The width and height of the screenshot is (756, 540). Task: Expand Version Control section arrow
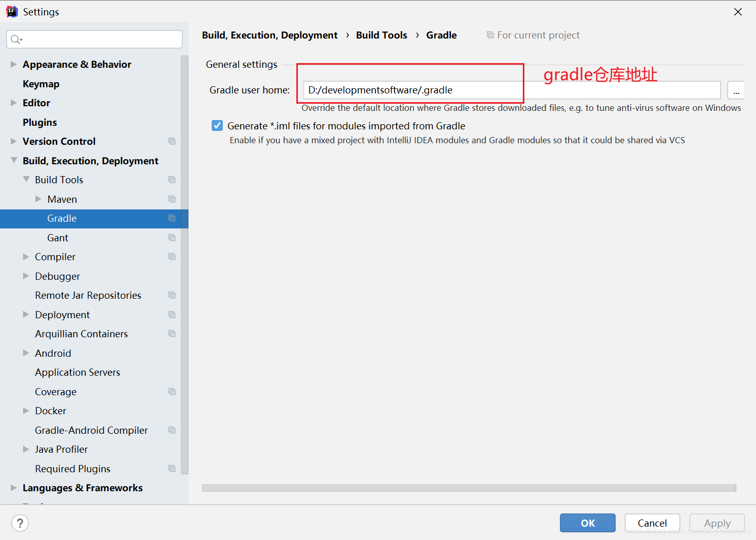click(14, 141)
